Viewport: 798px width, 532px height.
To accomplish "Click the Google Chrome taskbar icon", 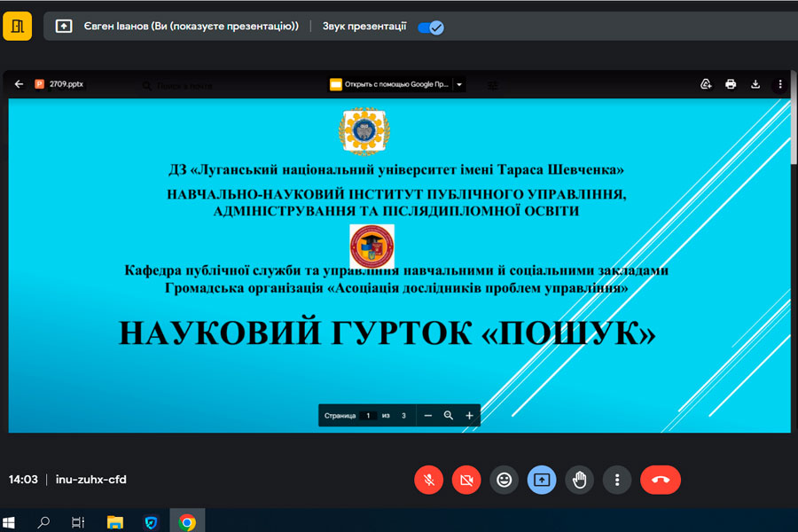I will (x=187, y=522).
